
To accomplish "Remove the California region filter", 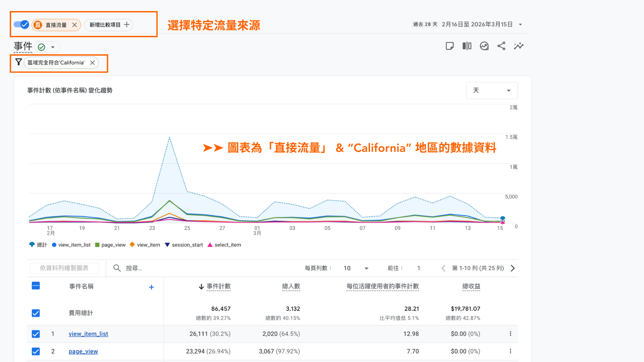I will click(x=92, y=63).
